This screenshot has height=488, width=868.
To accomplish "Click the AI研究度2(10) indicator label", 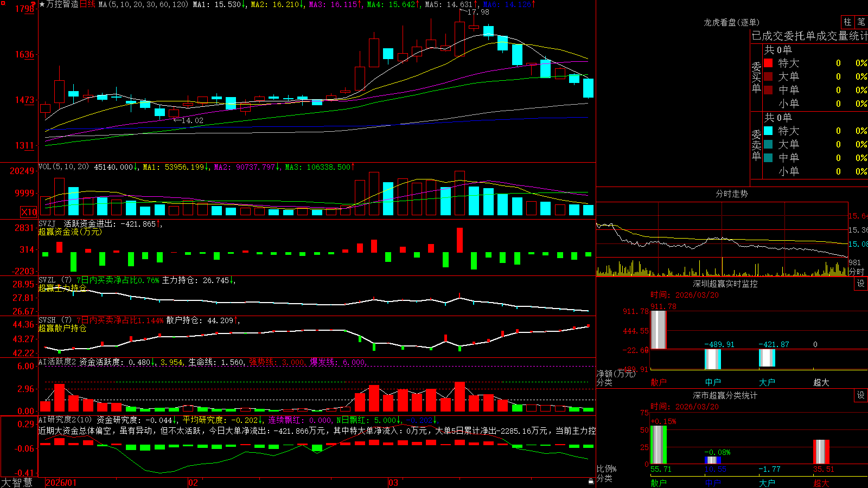I will pyautogui.click(x=66, y=420).
